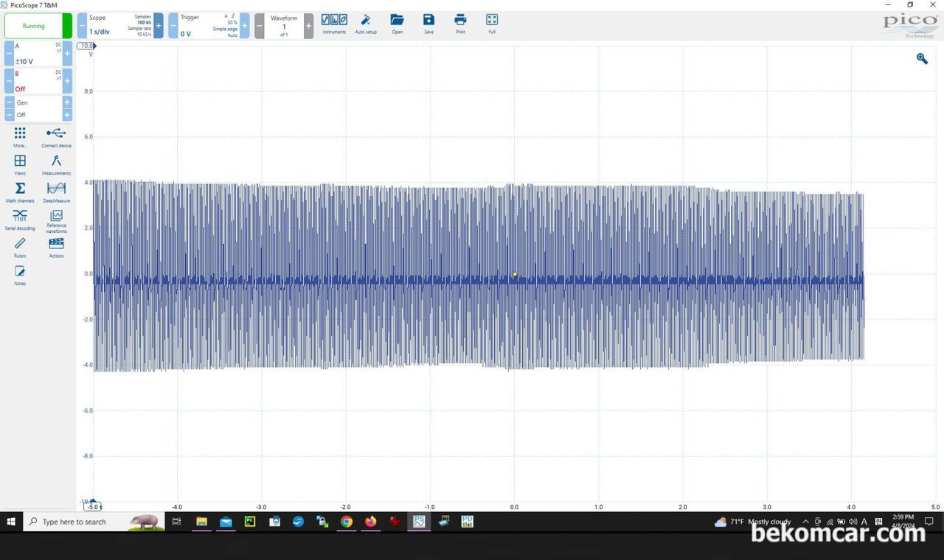Viewport: 944px width, 560px height.
Task: Open Task View on the taskbar
Action: (176, 522)
